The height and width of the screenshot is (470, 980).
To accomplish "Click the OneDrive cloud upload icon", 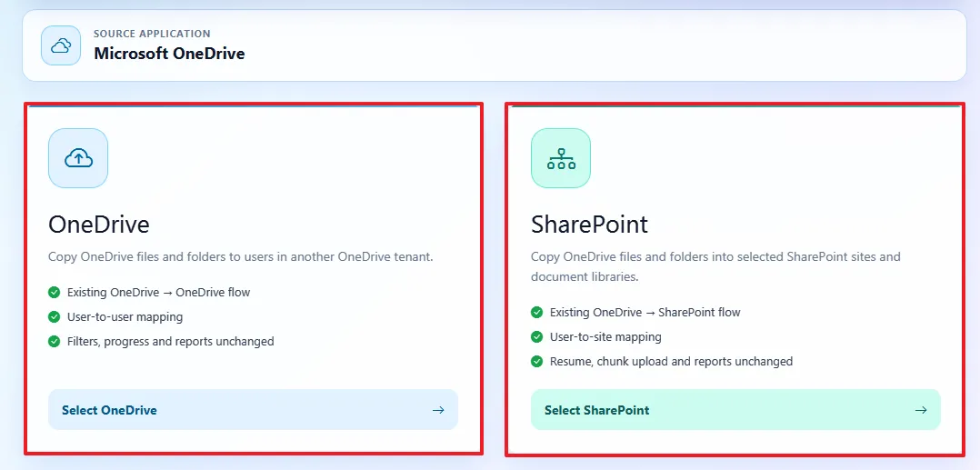I will (78, 158).
